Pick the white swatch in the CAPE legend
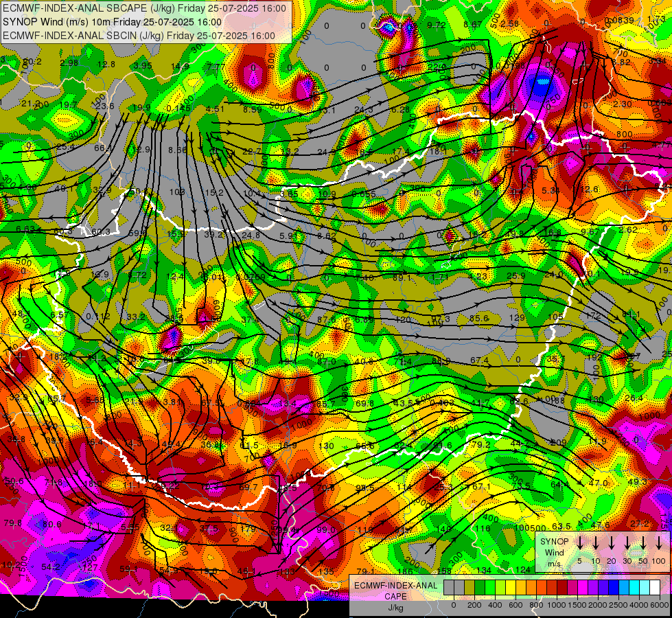Screen dimensions: 672x618 tap(655, 588)
